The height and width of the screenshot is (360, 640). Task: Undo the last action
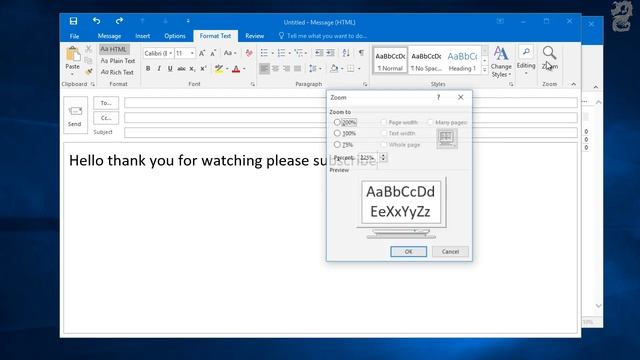click(96, 21)
